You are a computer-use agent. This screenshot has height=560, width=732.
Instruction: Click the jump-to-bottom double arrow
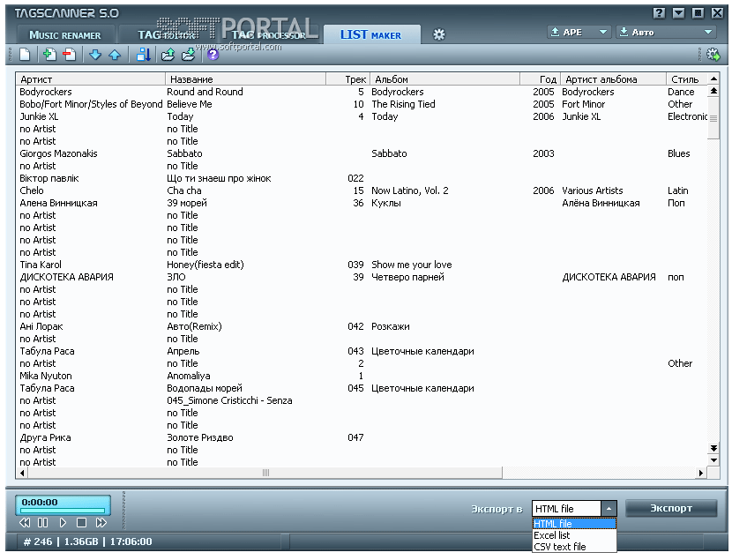tap(713, 449)
